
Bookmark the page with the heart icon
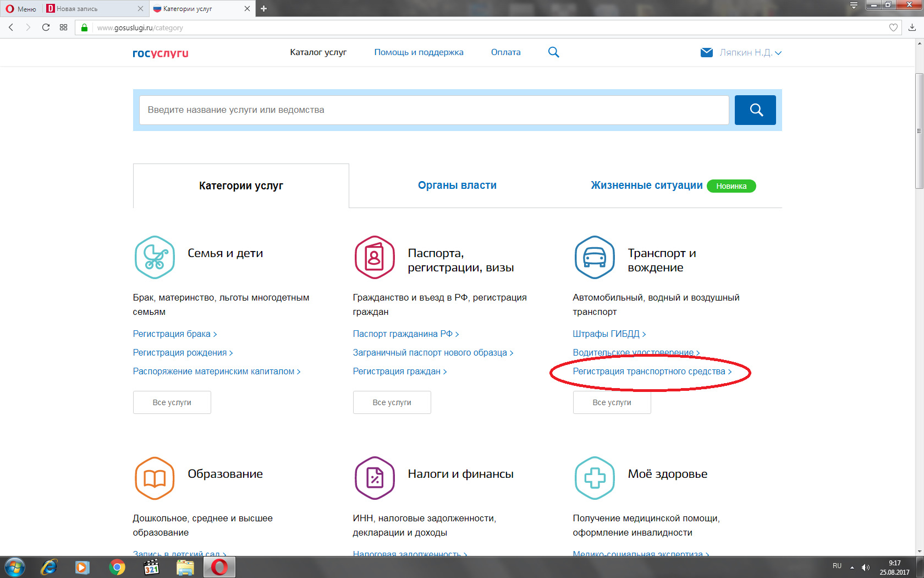(893, 28)
